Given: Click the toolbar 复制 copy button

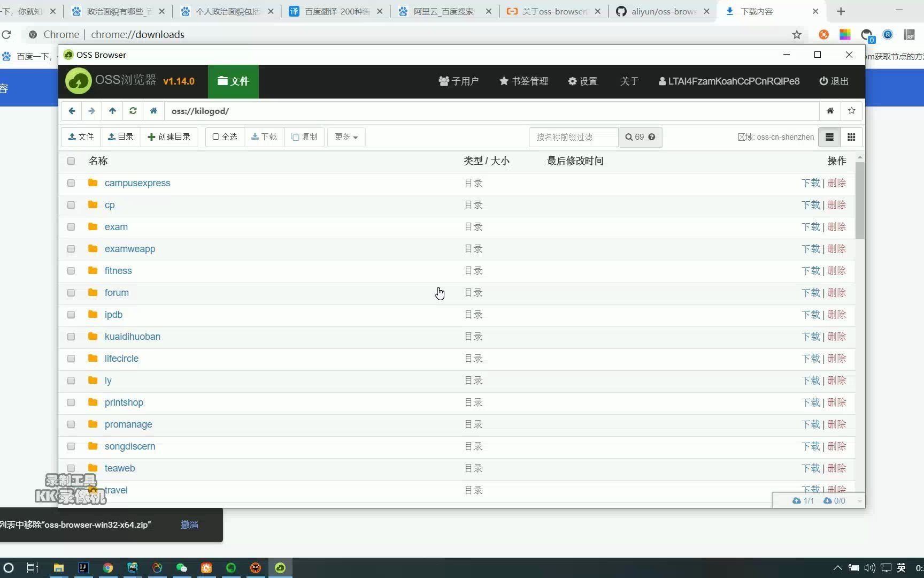Looking at the screenshot, I should (x=304, y=137).
